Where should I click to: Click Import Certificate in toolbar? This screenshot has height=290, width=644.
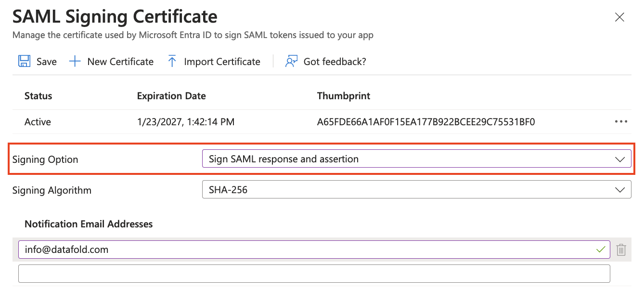(x=222, y=62)
